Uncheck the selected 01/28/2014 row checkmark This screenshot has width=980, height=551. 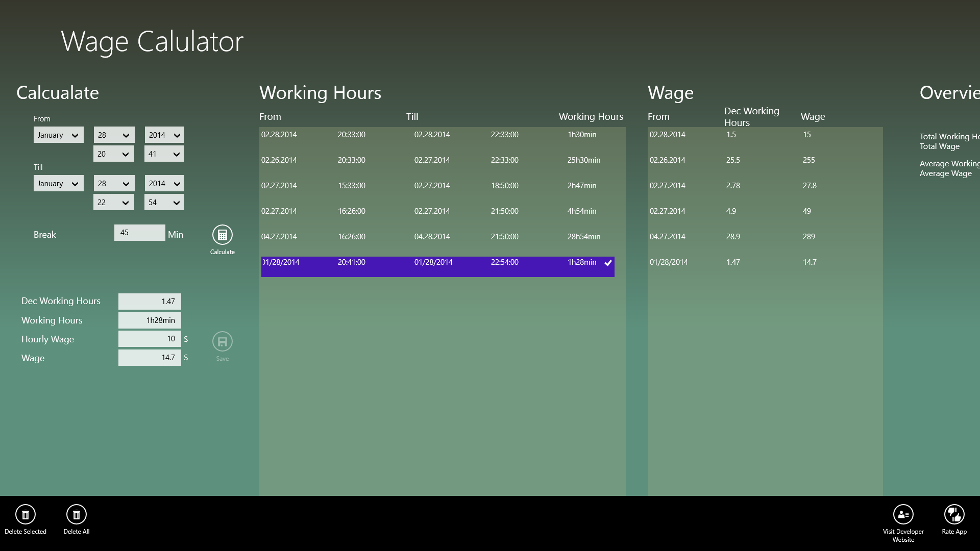(x=608, y=263)
